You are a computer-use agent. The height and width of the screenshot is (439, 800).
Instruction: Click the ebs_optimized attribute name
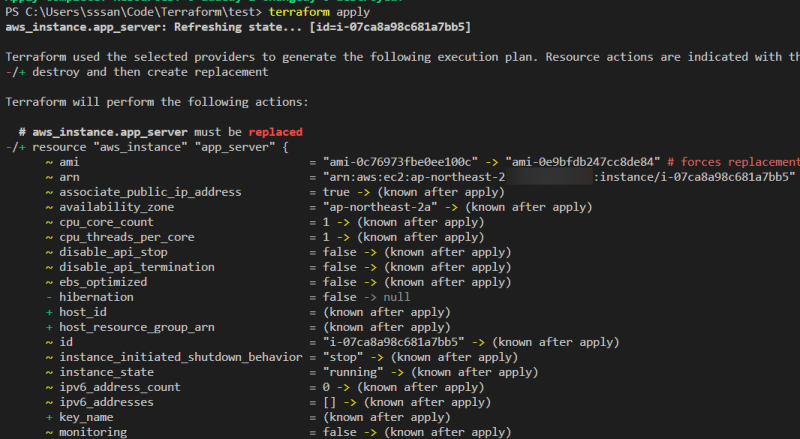click(103, 282)
